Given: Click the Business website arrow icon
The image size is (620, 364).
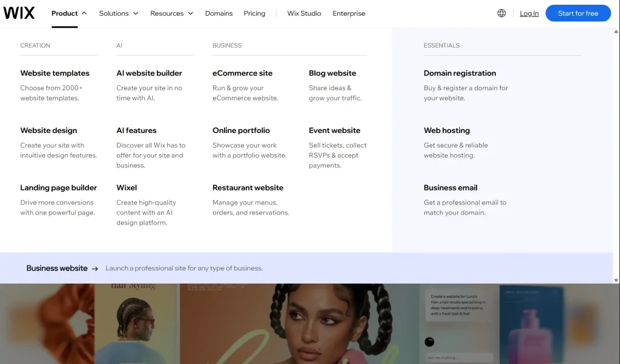Looking at the screenshot, I should [x=95, y=268].
